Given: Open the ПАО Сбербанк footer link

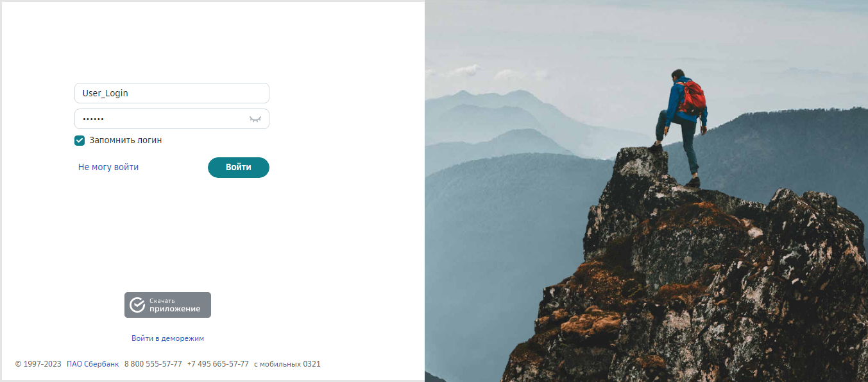Looking at the screenshot, I should (x=92, y=364).
